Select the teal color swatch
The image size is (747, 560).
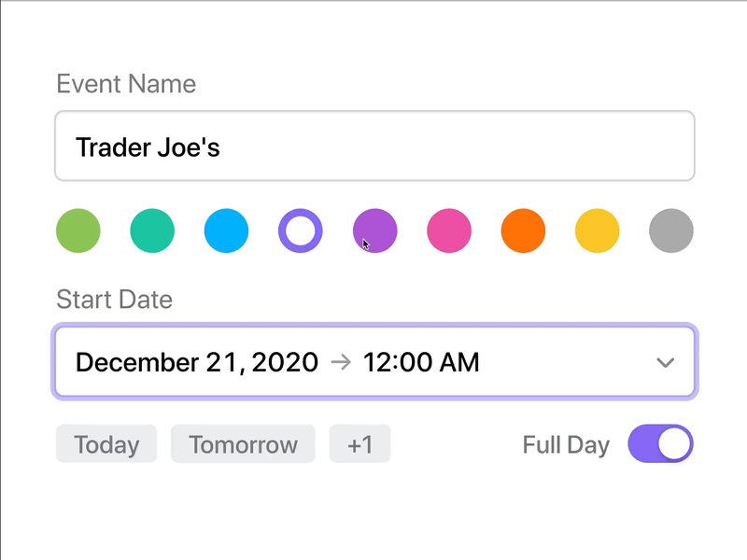152,231
